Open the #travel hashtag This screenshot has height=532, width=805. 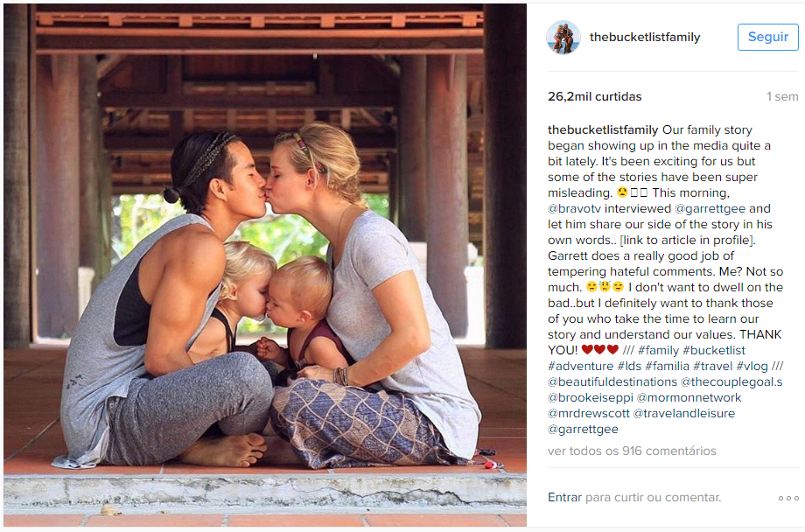(712, 366)
